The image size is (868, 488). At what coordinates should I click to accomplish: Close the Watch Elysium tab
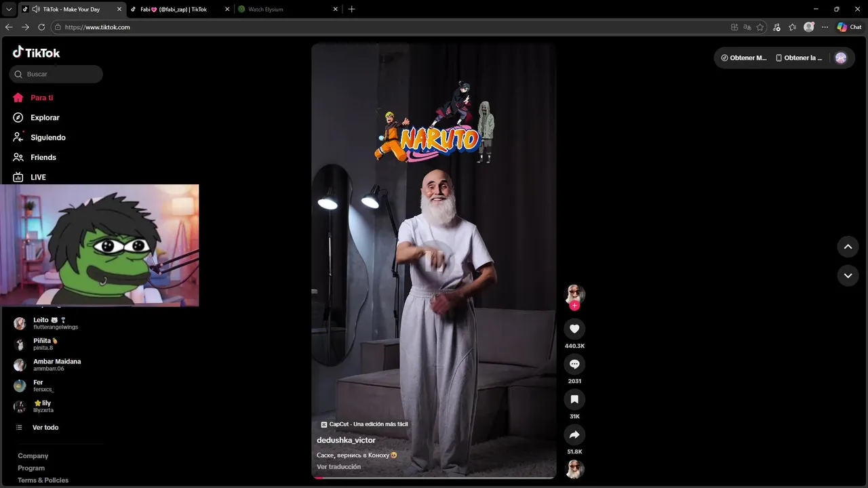click(x=335, y=9)
